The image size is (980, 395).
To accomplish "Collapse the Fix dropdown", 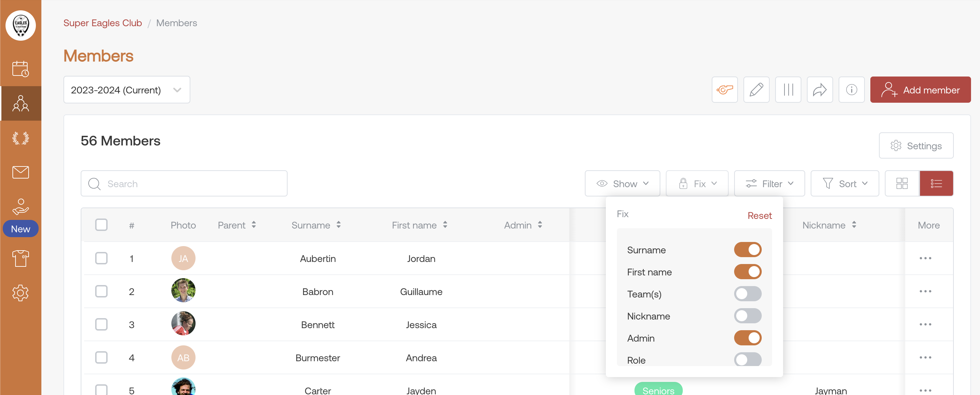I will (697, 184).
